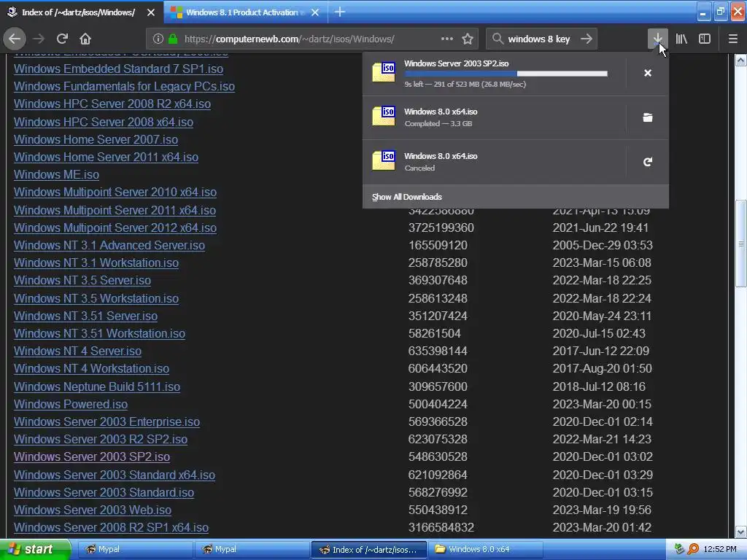Click visited Windows Server 2003 SP2.iso link
The width and height of the screenshot is (747, 560).
91,456
